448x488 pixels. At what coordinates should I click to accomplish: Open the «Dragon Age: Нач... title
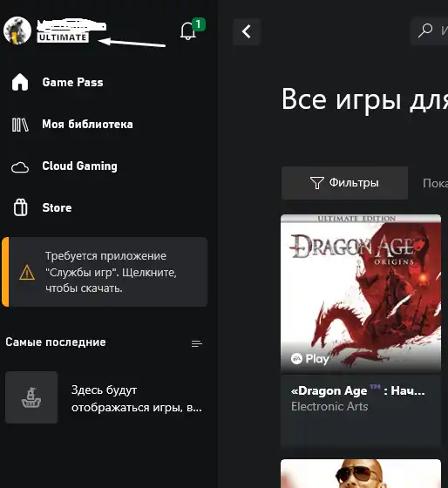point(357,390)
